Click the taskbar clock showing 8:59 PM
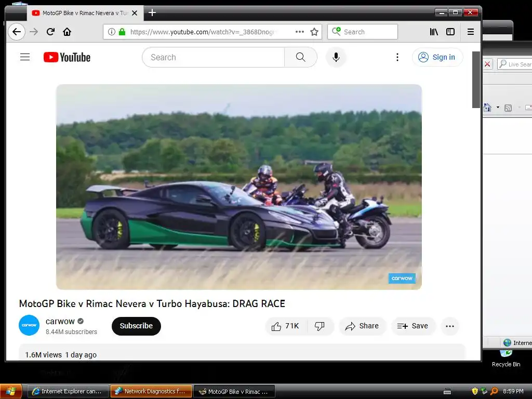The height and width of the screenshot is (399, 532). pos(513,391)
